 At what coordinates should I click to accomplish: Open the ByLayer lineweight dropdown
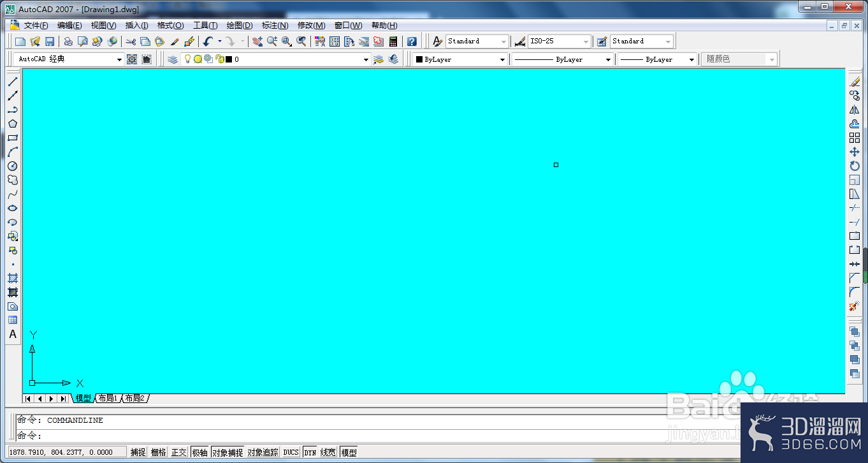(691, 59)
